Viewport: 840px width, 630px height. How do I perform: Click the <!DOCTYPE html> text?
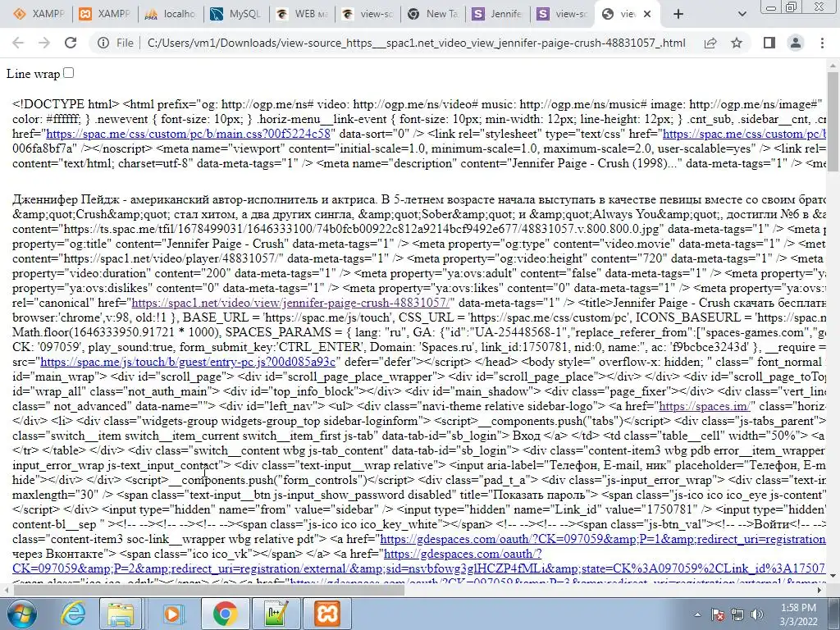click(x=66, y=104)
